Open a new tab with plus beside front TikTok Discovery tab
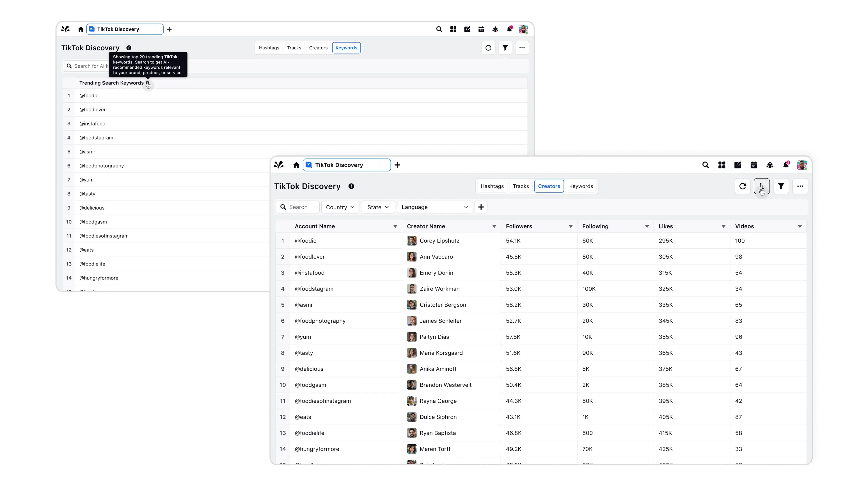The height and width of the screenshot is (486, 868). coord(397,165)
